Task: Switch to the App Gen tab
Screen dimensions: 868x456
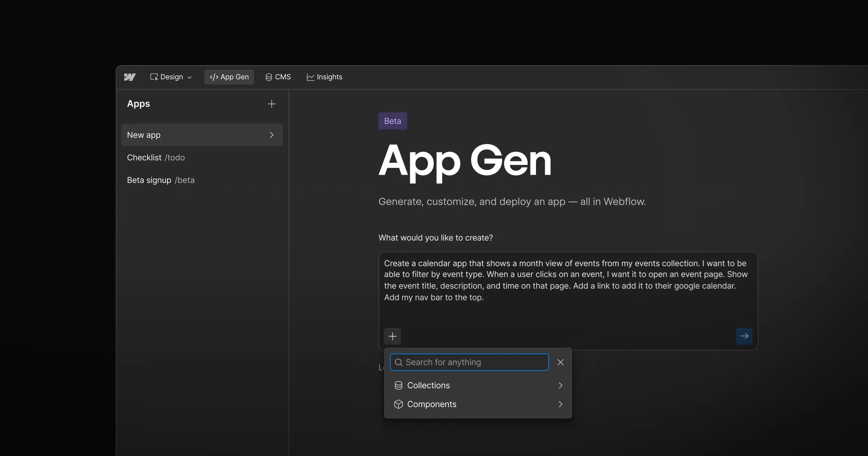Action: pyautogui.click(x=229, y=77)
